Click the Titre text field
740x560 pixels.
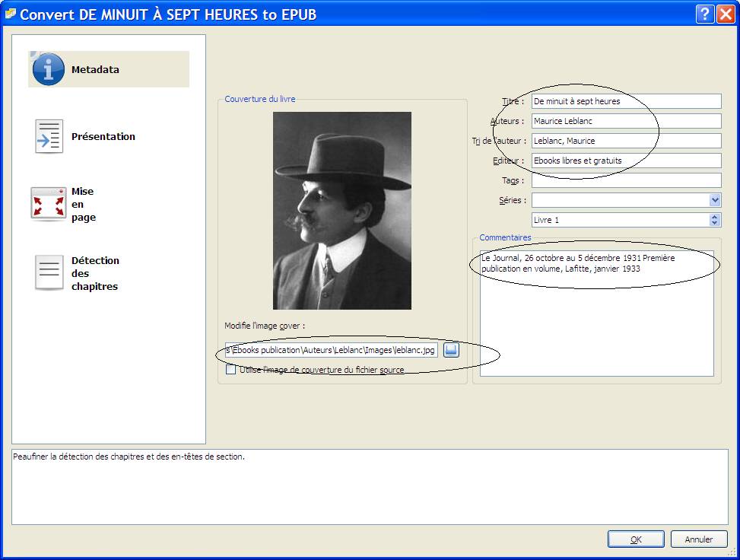click(625, 101)
